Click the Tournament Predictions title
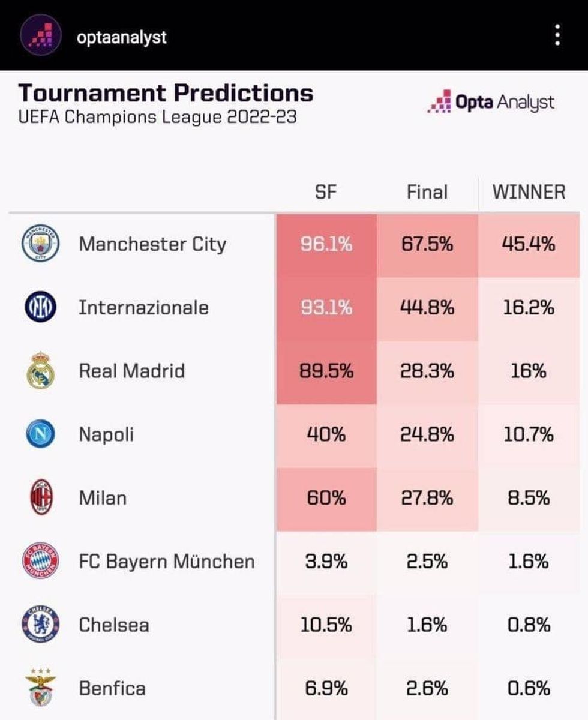 166,93
